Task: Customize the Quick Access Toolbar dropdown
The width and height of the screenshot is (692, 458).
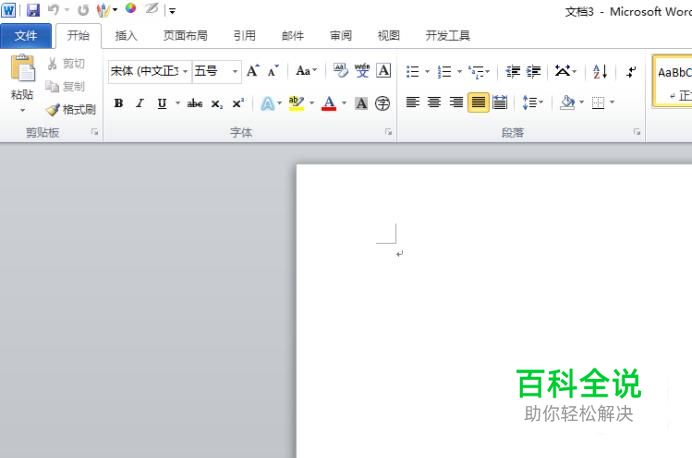Action: pyautogui.click(x=173, y=11)
